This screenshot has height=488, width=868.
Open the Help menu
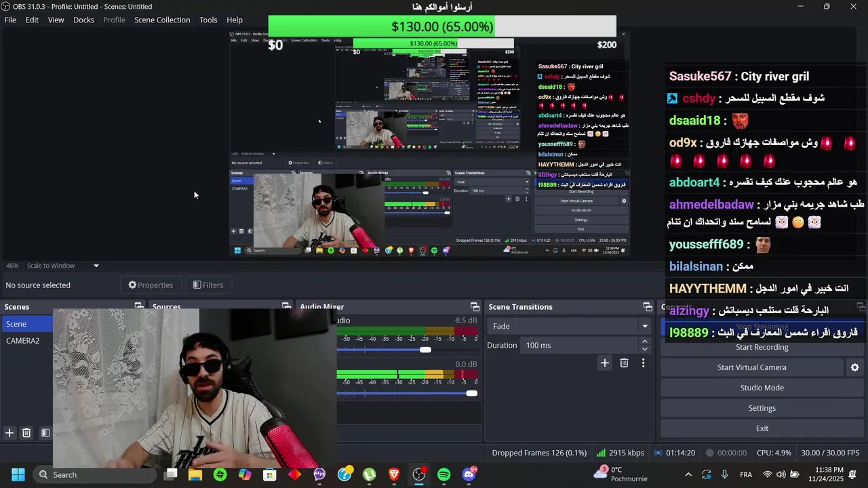235,20
